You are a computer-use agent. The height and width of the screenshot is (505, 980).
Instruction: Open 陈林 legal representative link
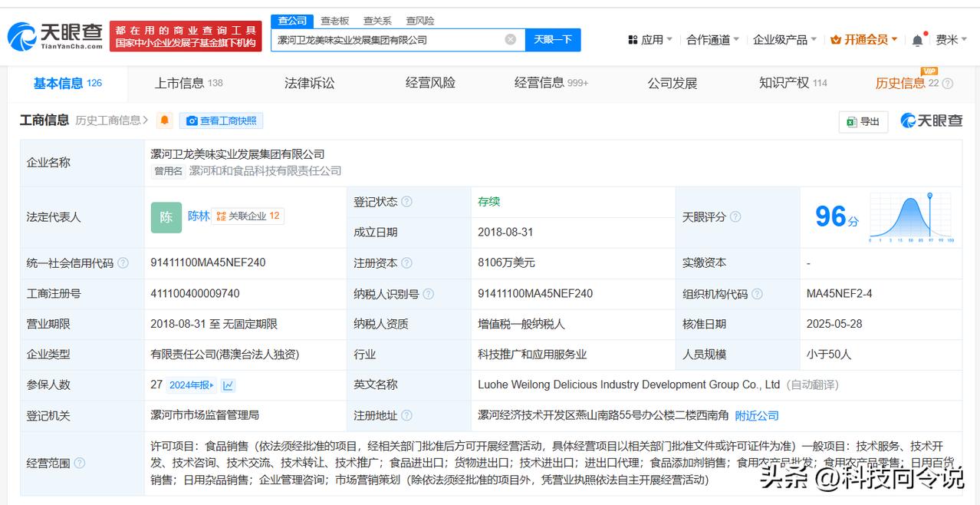199,216
